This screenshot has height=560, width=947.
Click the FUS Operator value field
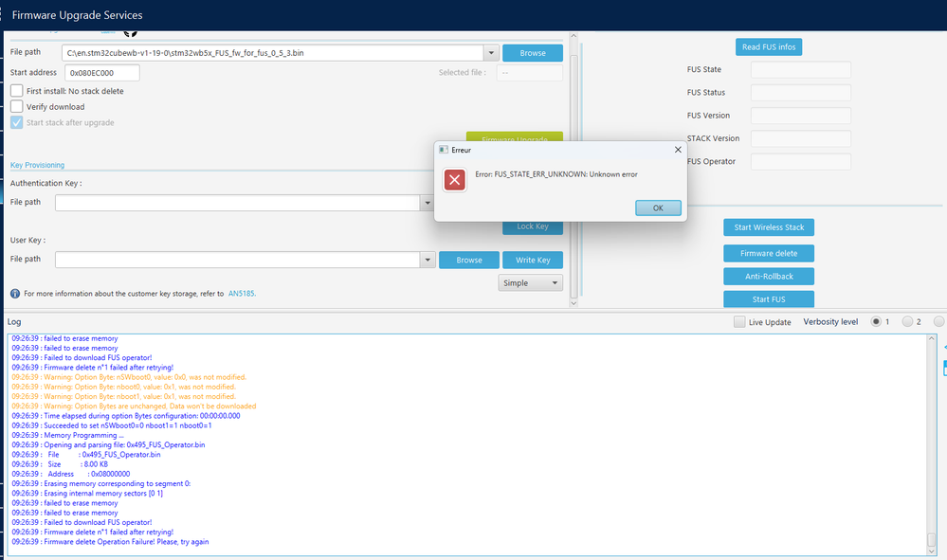(x=801, y=162)
